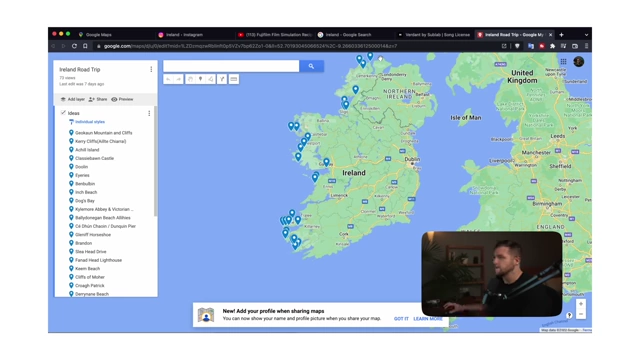Select Benbulbin in the layer list
Image resolution: width=640 pixels, height=360 pixels.
[85, 184]
